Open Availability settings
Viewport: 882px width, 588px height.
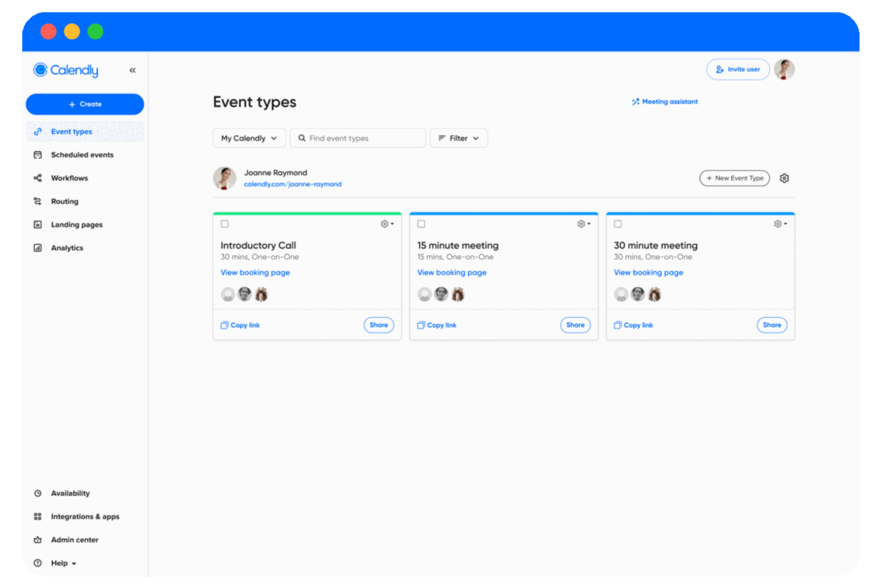70,493
